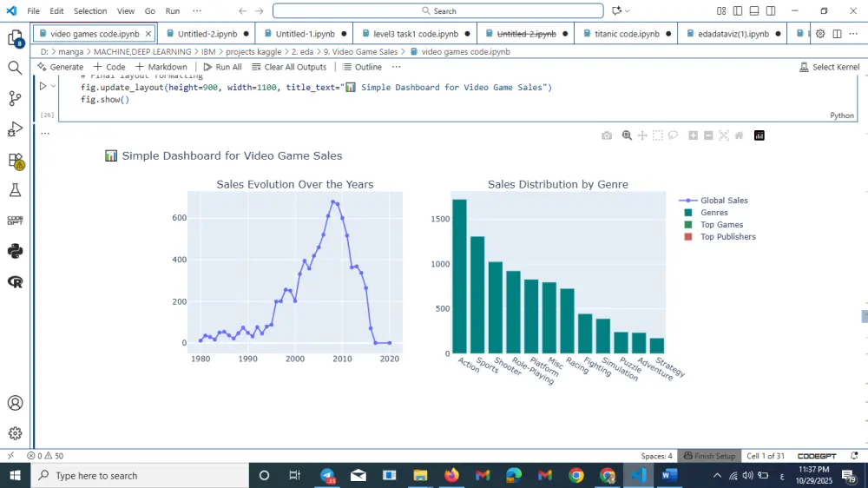Image resolution: width=868 pixels, height=488 pixels.
Task: Click the Action bar in genre chart
Action: (x=459, y=276)
